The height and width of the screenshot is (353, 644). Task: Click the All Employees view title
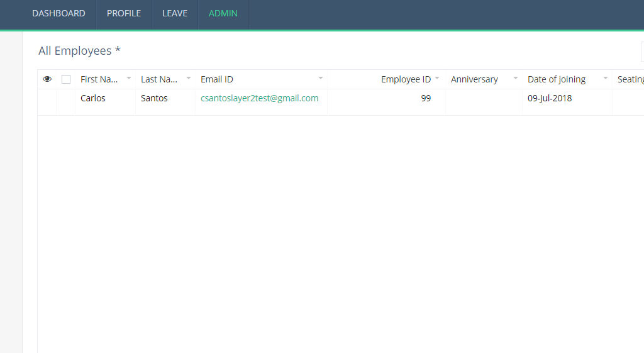[x=79, y=51]
